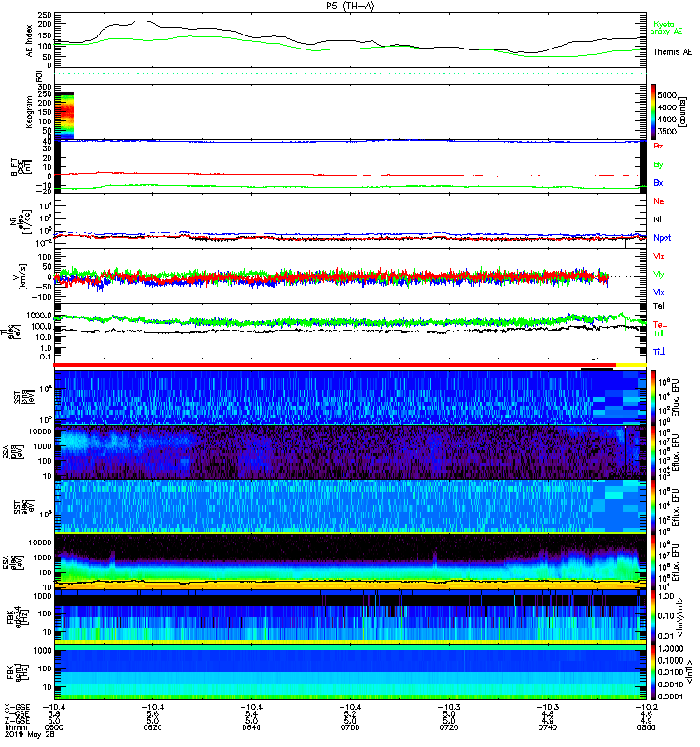Viewport: 700px width, 747px height.
Task: Click the 0620 time tick label
Action: pyautogui.click(x=152, y=727)
